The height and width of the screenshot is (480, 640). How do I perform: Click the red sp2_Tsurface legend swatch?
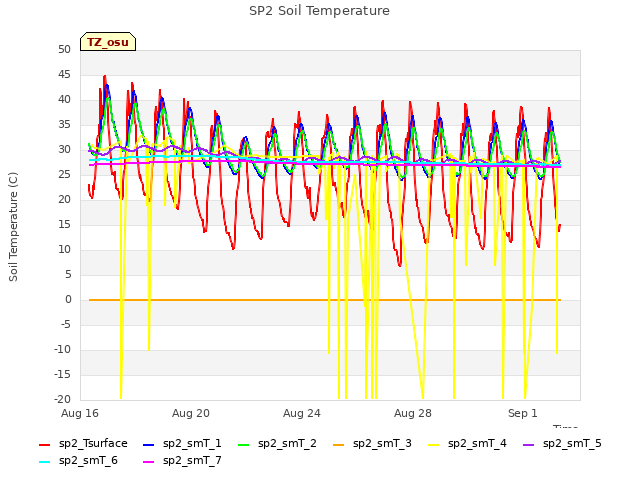(x=44, y=444)
